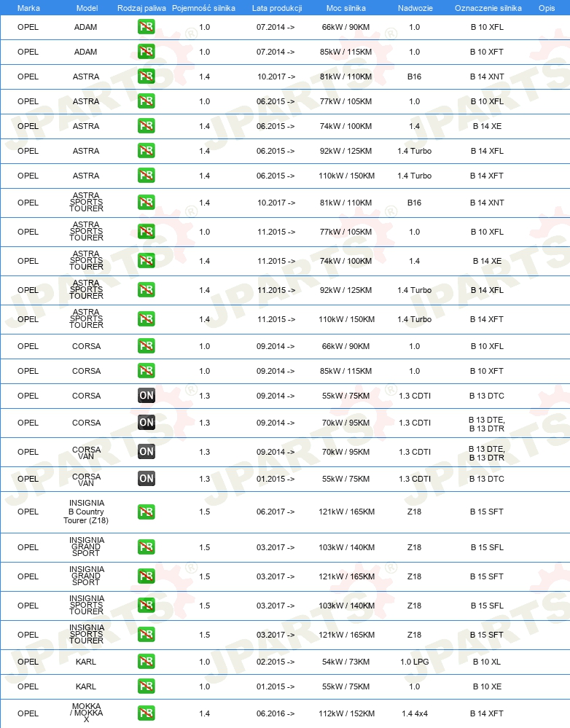570x728 pixels.
Task: Click fuel icon in ASTRA 92kW/125KM row
Action: pos(147,151)
